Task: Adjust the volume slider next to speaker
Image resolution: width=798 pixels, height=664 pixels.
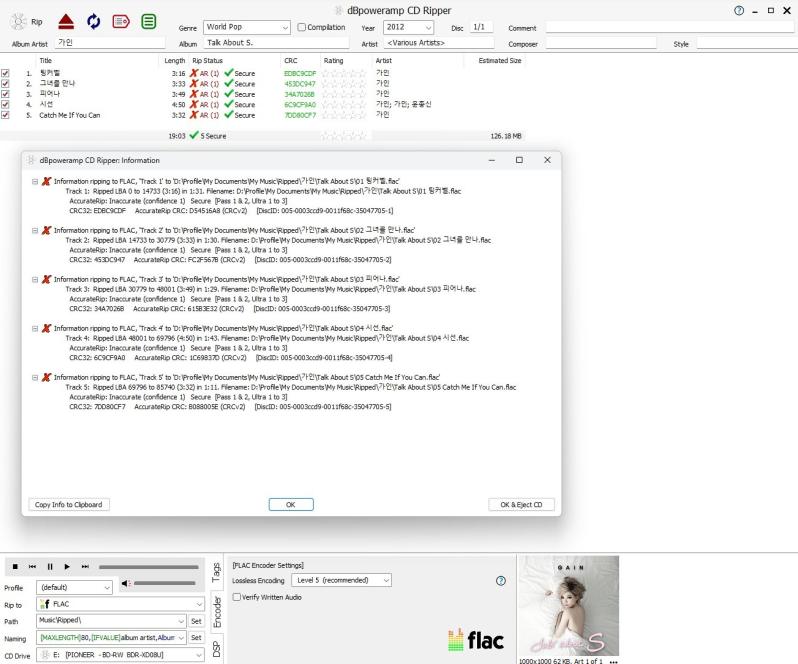Action: pyautogui.click(x=164, y=583)
